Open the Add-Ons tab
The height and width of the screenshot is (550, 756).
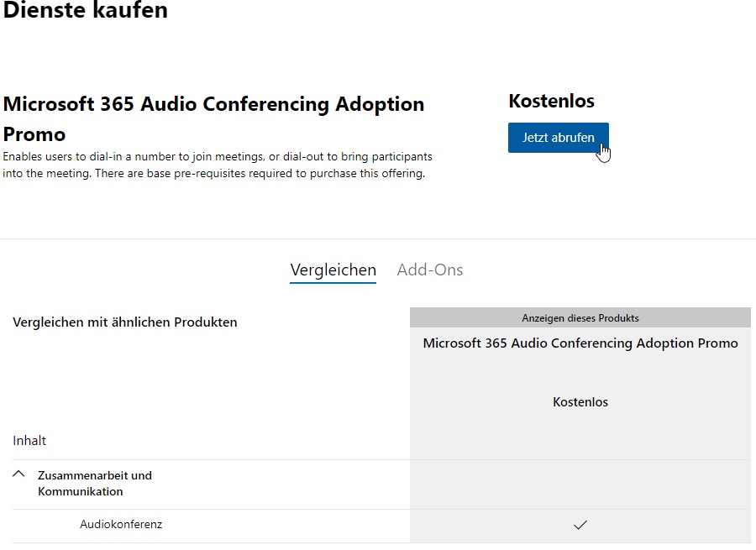tap(429, 270)
